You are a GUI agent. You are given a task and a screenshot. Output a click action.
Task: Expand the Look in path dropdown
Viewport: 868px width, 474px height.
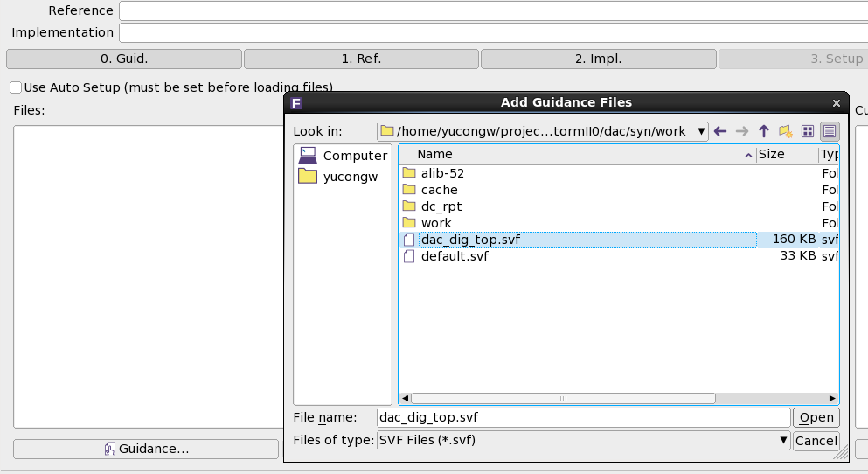coord(701,131)
